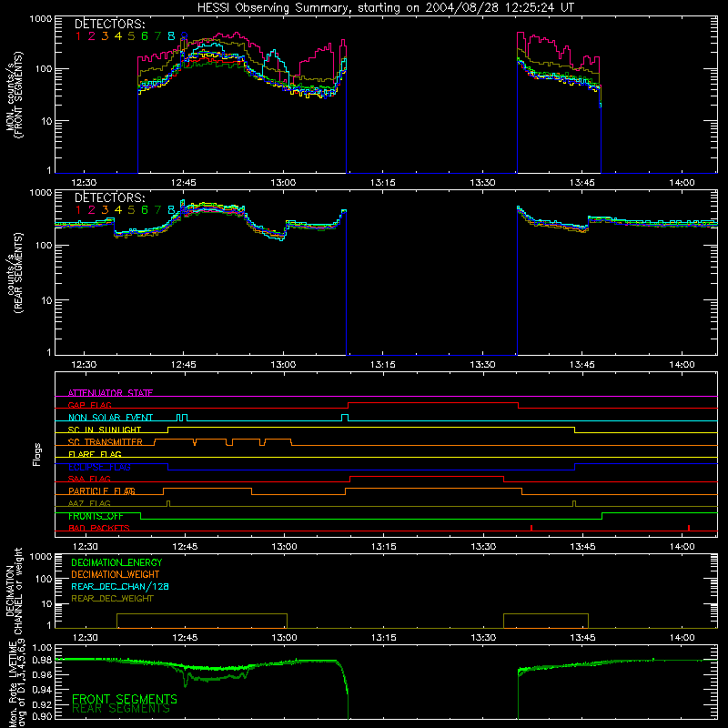Image resolution: width=728 pixels, height=728 pixels.
Task: Click pink detector 2 in front segments legend
Action: [x=92, y=36]
